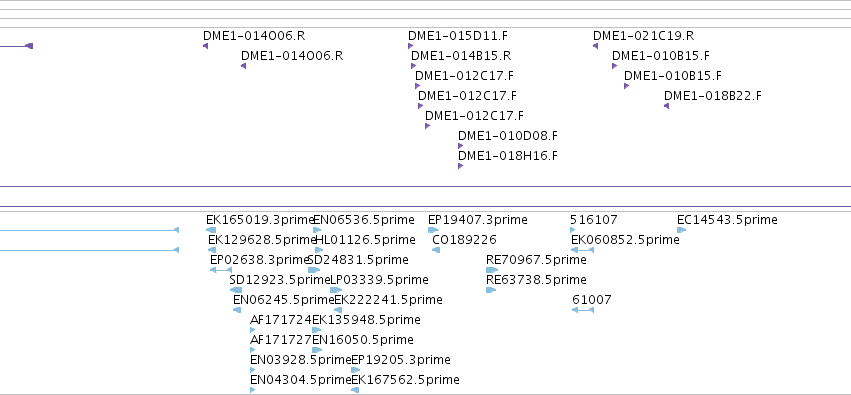Pick the DME1-018H16.F feature label

pyautogui.click(x=508, y=156)
